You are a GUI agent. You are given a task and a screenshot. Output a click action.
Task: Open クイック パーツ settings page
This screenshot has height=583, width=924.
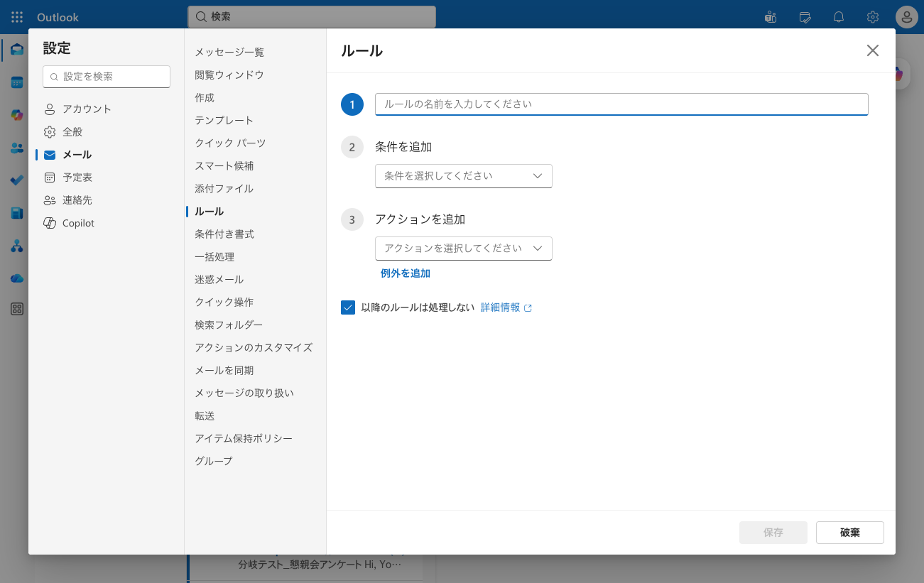[x=230, y=143]
